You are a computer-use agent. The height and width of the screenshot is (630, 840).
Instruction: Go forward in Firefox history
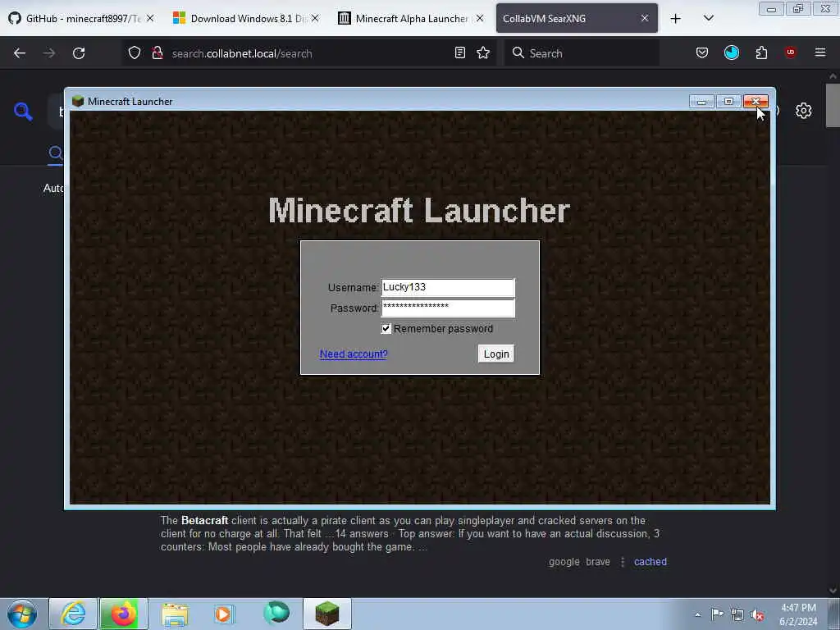point(48,53)
